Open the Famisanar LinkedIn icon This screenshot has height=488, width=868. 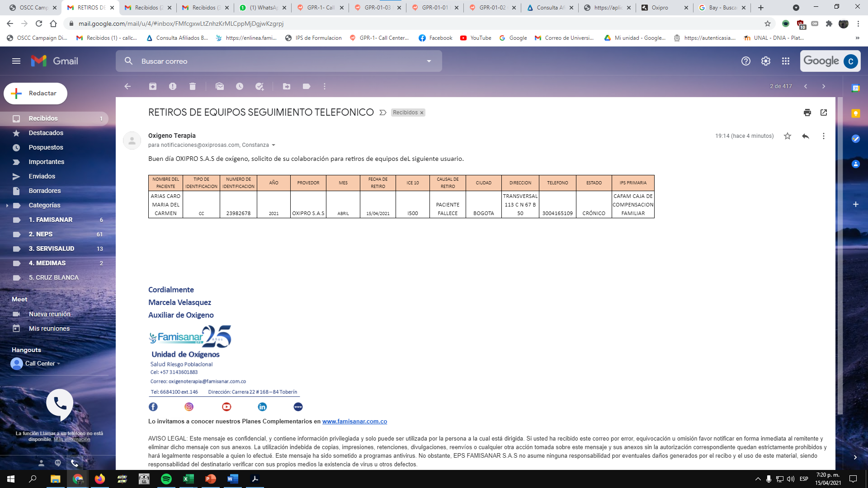[x=262, y=407]
